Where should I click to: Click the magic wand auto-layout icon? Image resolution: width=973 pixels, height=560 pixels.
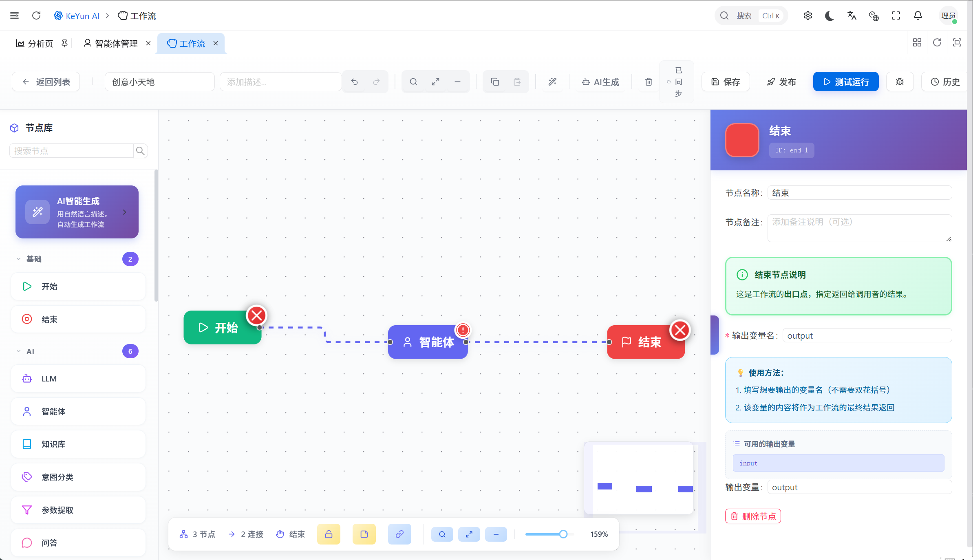coord(552,82)
